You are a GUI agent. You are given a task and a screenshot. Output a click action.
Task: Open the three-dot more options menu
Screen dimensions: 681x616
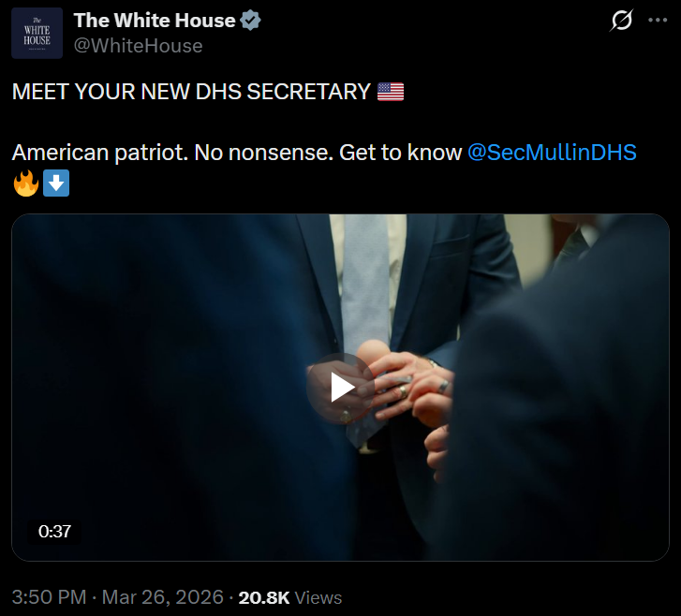click(x=658, y=20)
